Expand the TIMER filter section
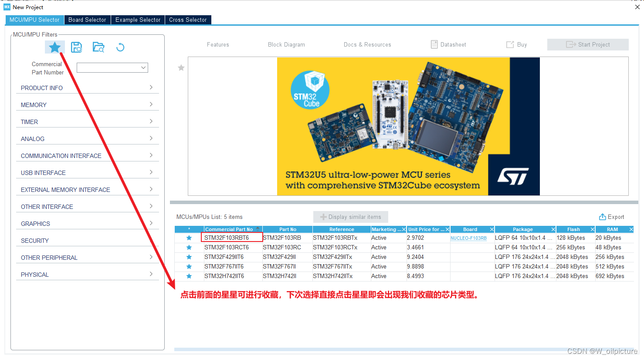Screen dimensions: 644x359 (x=88, y=121)
